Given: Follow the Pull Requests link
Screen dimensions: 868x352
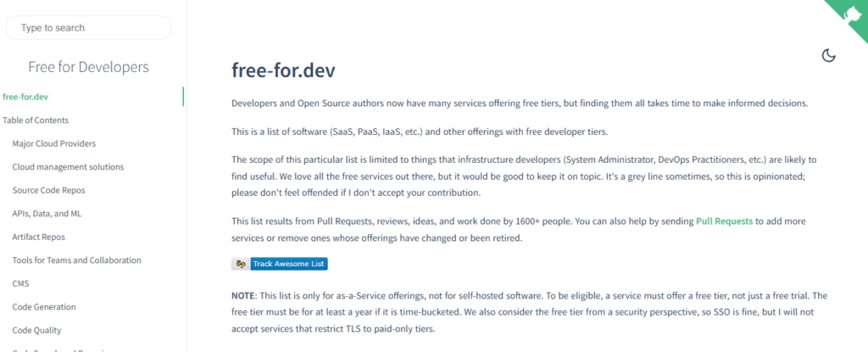Looking at the screenshot, I should click(724, 221).
